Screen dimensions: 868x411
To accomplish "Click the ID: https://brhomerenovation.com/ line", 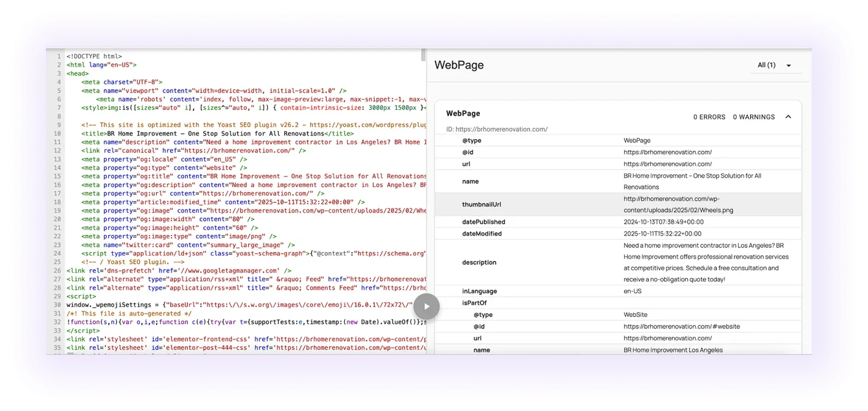I will pyautogui.click(x=497, y=129).
